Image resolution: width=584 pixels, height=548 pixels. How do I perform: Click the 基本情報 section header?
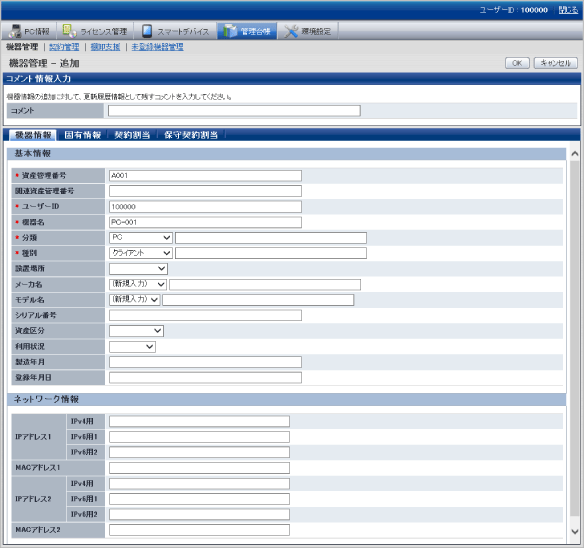click(286, 153)
